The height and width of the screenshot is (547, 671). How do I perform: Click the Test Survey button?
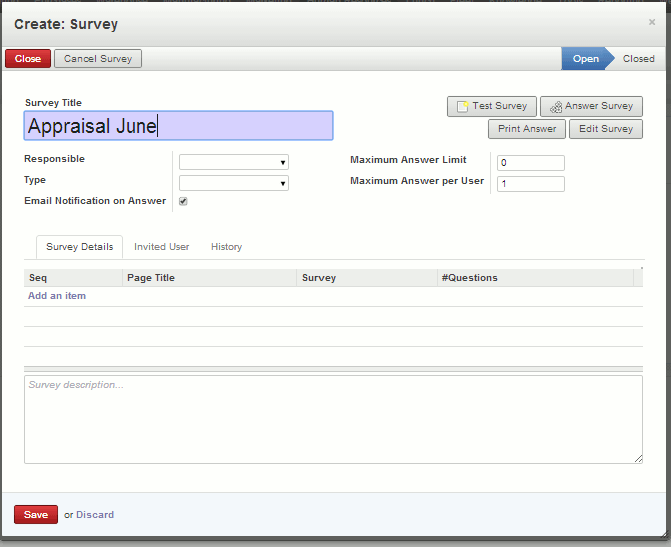tap(491, 106)
